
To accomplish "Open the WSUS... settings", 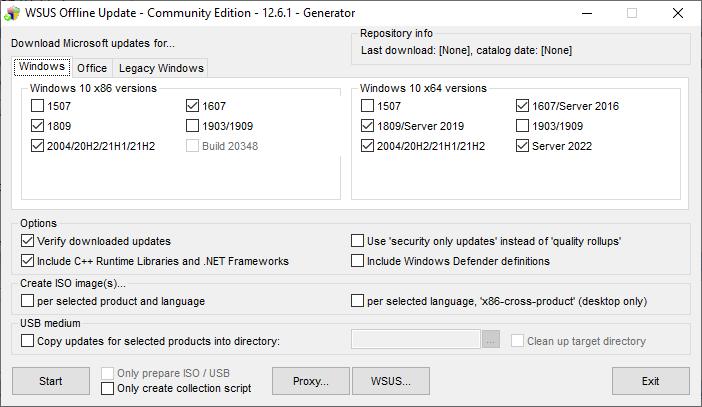I will tap(391, 381).
